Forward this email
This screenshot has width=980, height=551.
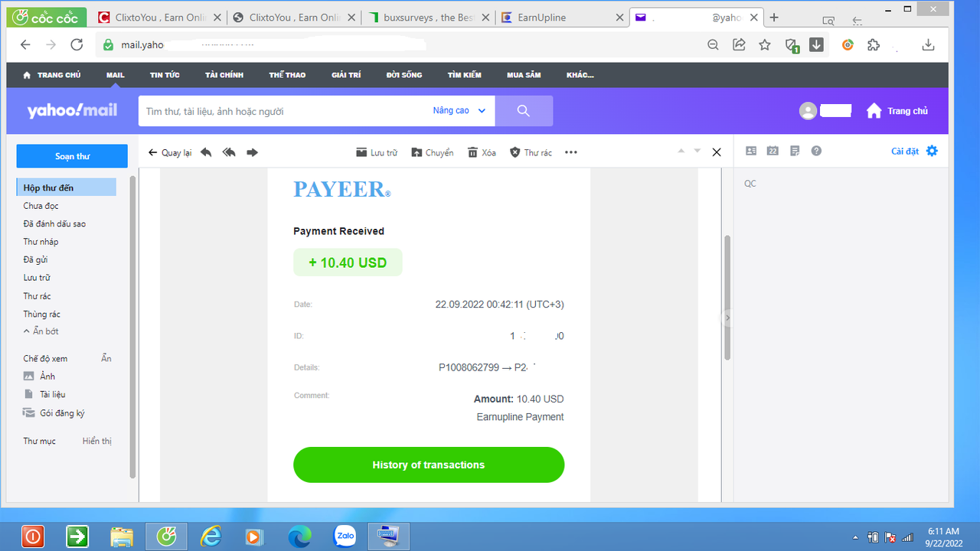click(252, 152)
